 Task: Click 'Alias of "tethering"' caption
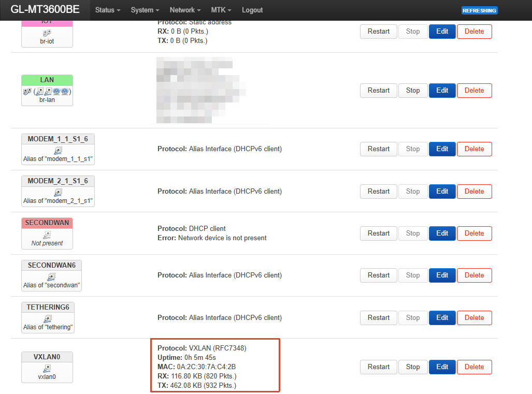click(48, 327)
